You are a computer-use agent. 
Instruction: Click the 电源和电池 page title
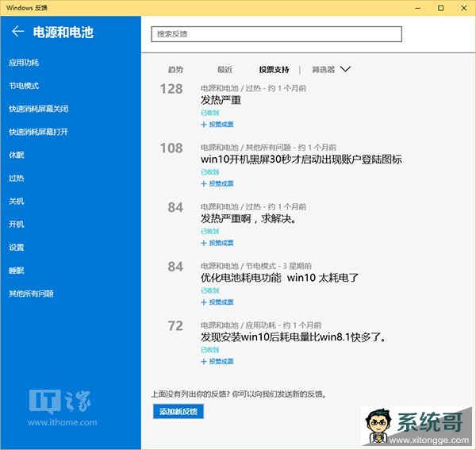63,33
